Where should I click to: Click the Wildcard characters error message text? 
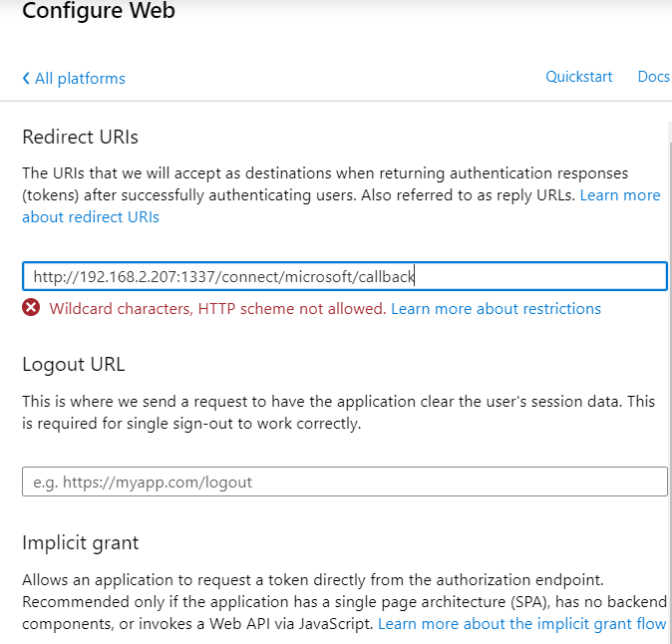[x=217, y=309]
